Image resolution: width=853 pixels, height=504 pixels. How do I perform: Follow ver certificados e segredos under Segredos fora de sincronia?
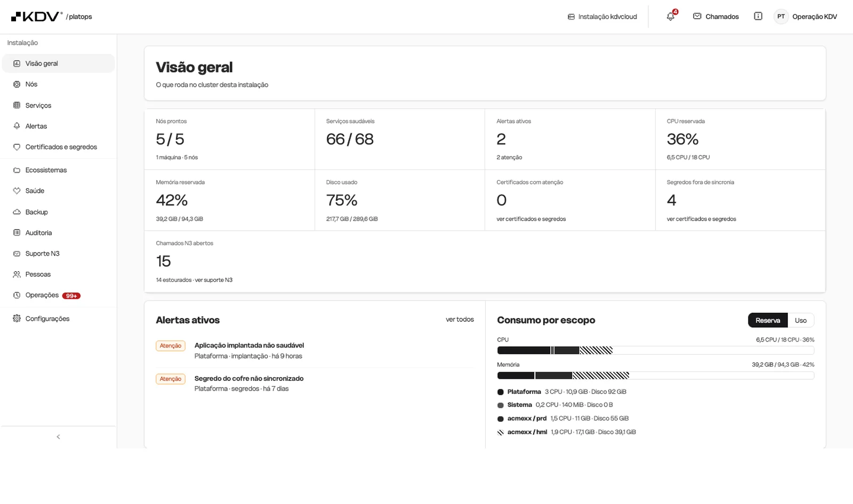(701, 219)
